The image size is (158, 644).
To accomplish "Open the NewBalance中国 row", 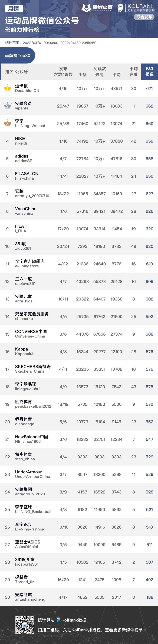I will 79,439.
